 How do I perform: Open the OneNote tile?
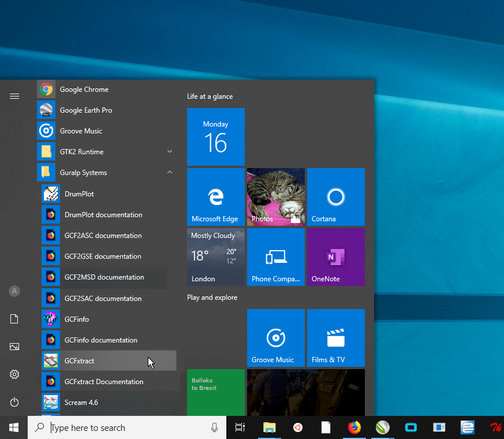click(336, 257)
